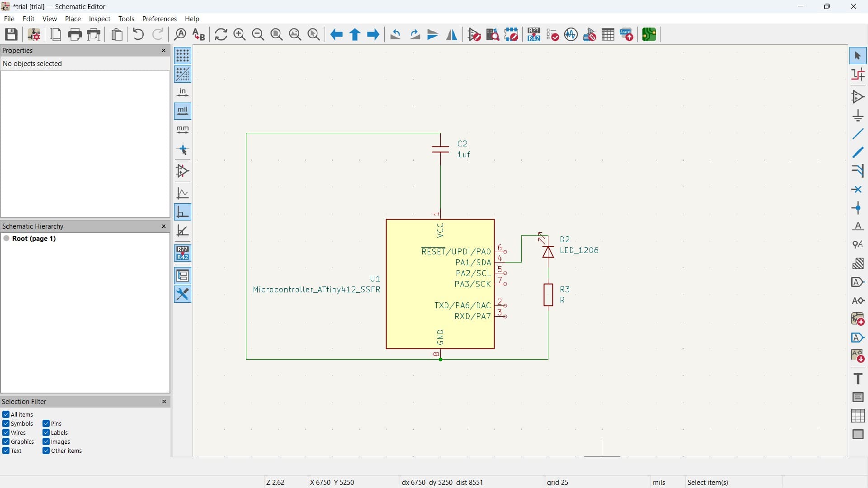Select the Add Wire tool
Image resolution: width=868 pixels, height=488 pixels.
[858, 134]
